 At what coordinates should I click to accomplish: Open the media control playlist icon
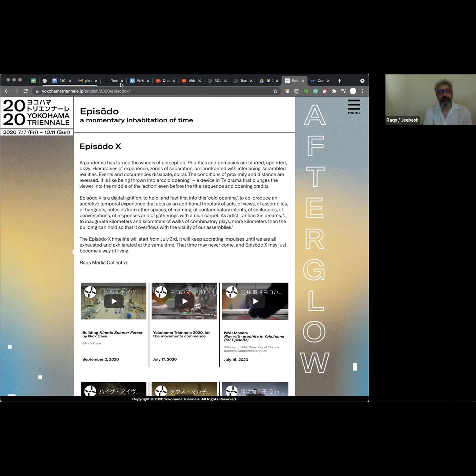[343, 91]
